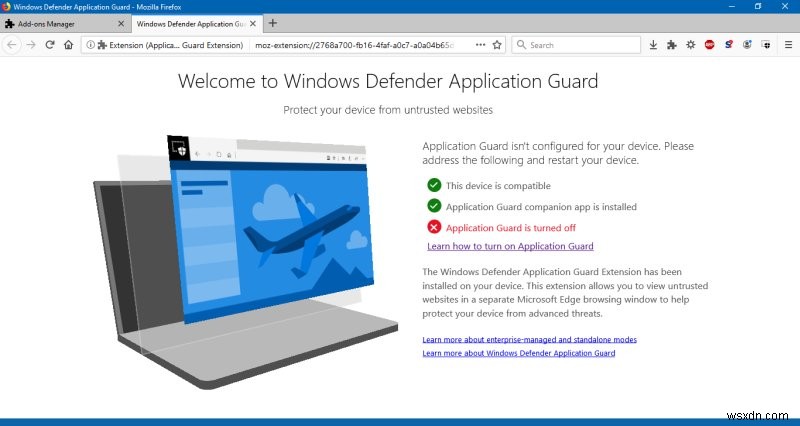Click 'Protect your device from untrusted websites' text
Viewport: 800px width, 426px height.
388,110
